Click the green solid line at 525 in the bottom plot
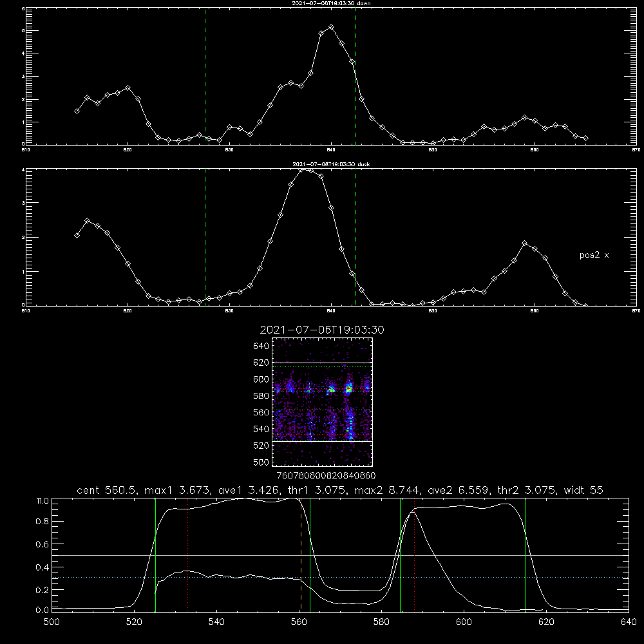This screenshot has width=644, height=644. (x=156, y=555)
